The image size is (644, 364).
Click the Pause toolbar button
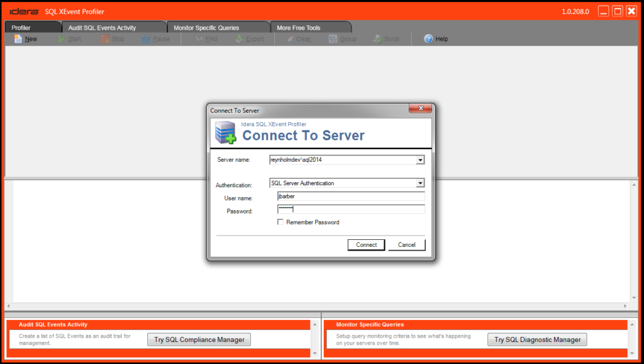pyautogui.click(x=156, y=38)
